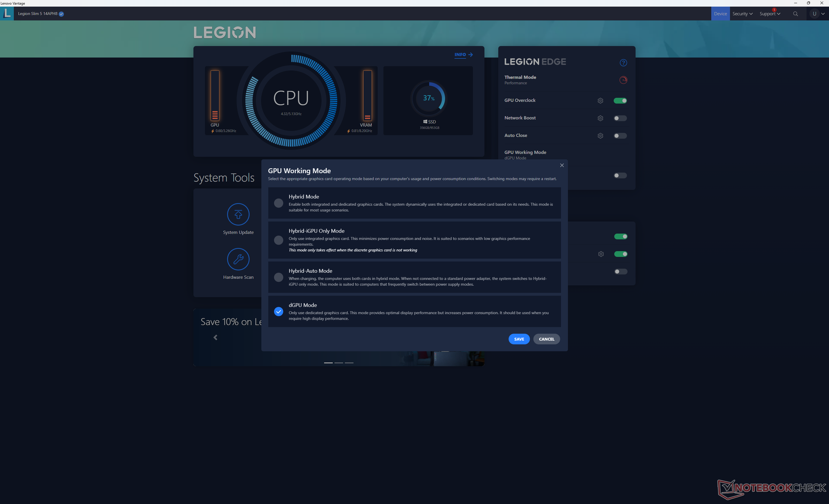This screenshot has height=504, width=829.
Task: Select third promo carousel indicator
Action: pyautogui.click(x=349, y=363)
